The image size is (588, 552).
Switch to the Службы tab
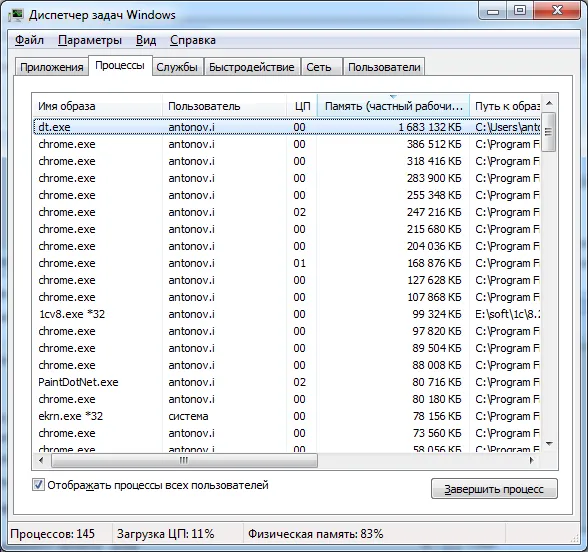point(177,67)
